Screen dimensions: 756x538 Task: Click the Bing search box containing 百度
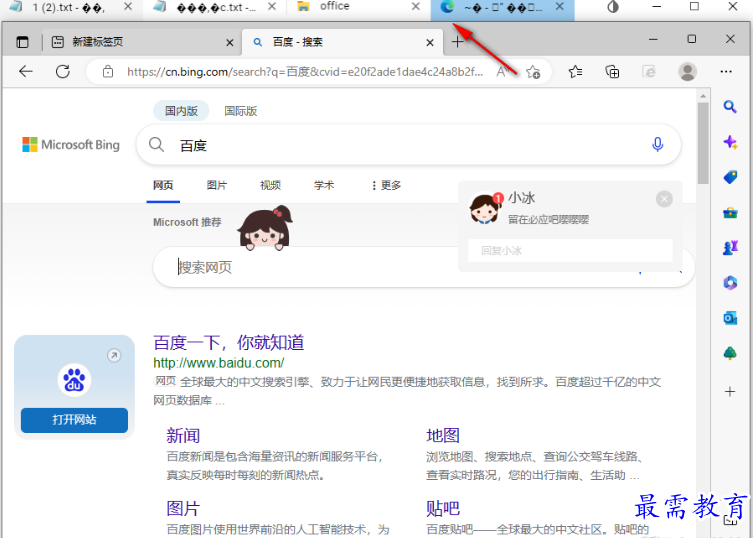(x=408, y=145)
